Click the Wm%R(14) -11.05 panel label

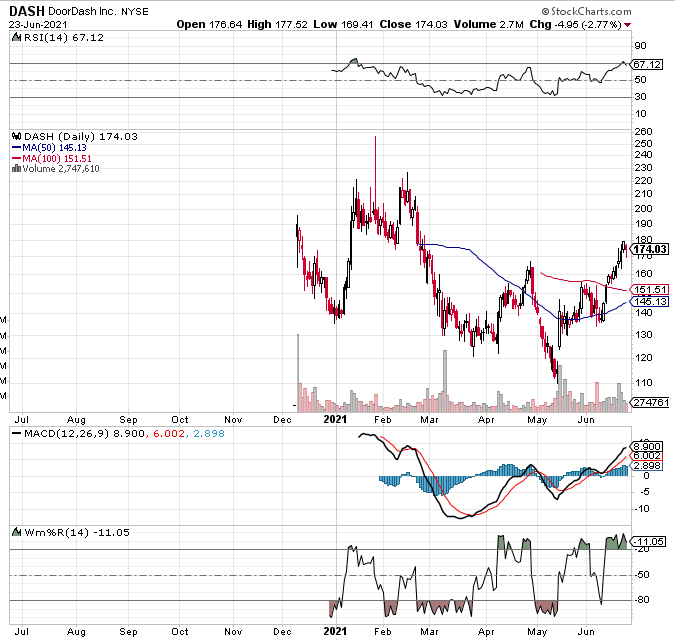coord(77,533)
